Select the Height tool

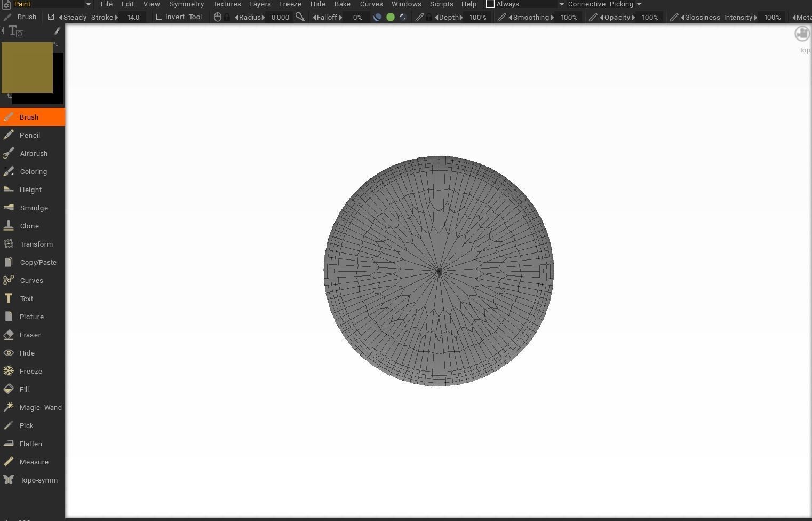(x=33, y=190)
